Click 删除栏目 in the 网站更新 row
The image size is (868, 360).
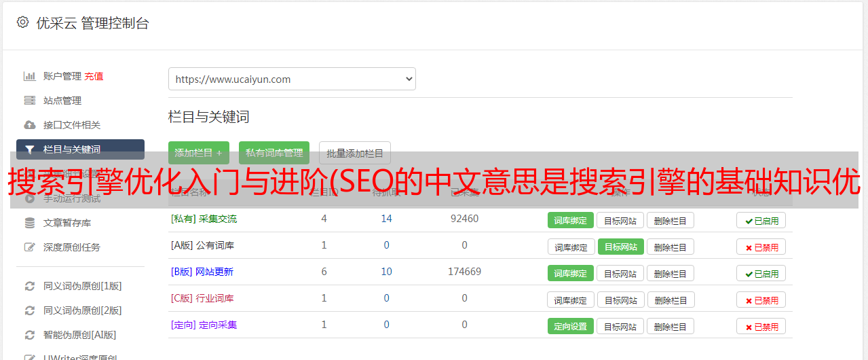pos(671,273)
